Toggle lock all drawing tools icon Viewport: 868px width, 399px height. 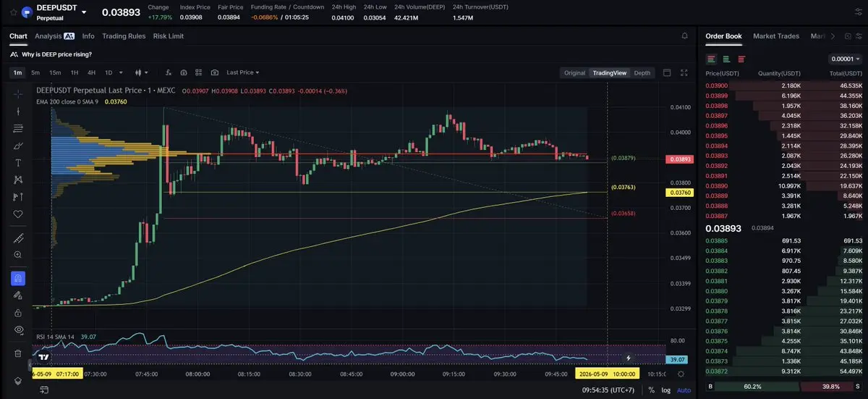coord(18,312)
